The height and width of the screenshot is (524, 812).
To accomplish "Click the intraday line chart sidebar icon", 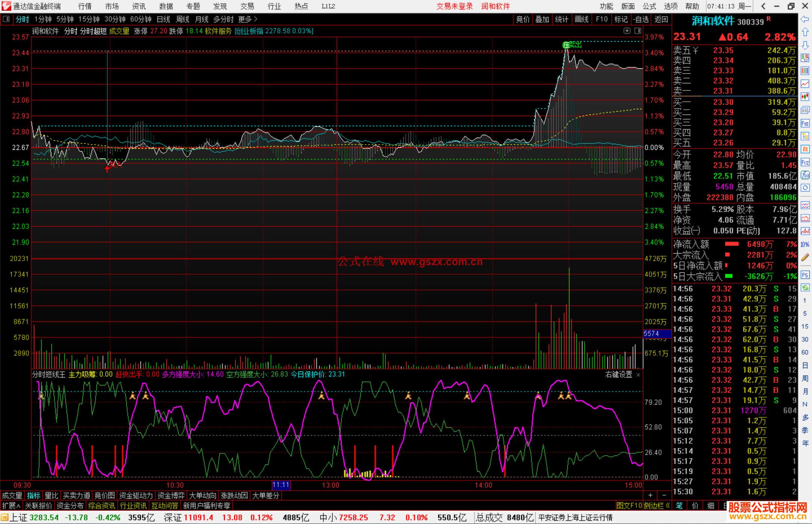I will pyautogui.click(x=805, y=84).
